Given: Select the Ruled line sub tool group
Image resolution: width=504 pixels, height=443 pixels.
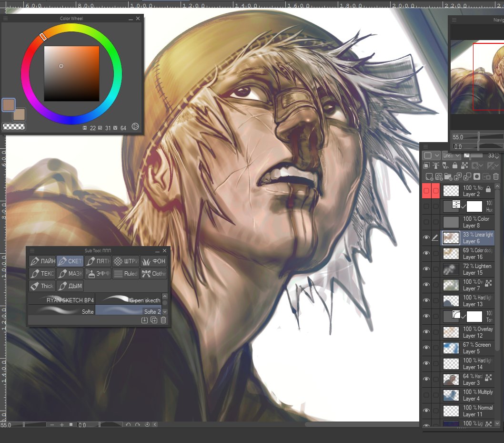Looking at the screenshot, I should [x=126, y=273].
